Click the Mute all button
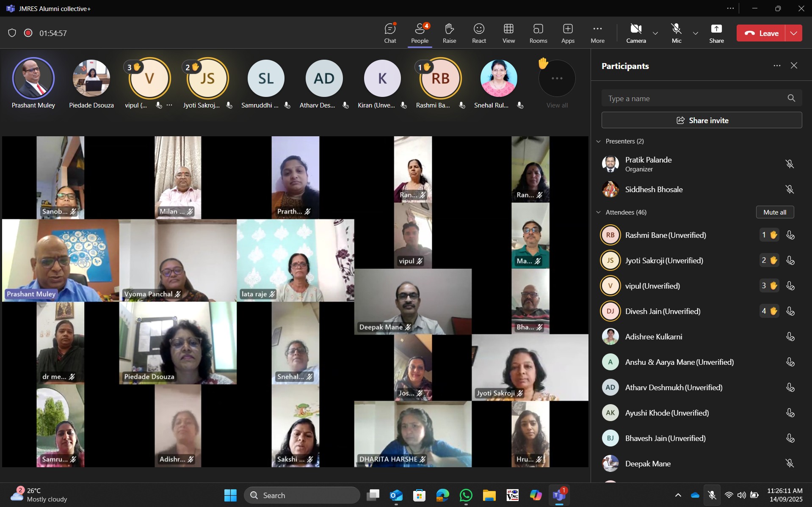The image size is (812, 507). click(x=774, y=212)
